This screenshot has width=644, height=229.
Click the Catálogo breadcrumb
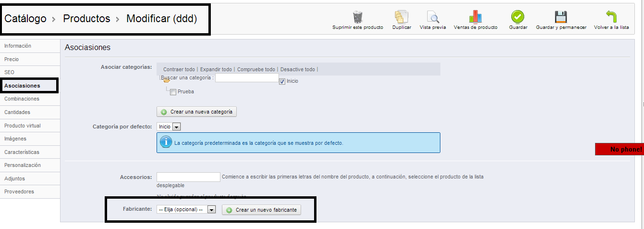[25, 19]
